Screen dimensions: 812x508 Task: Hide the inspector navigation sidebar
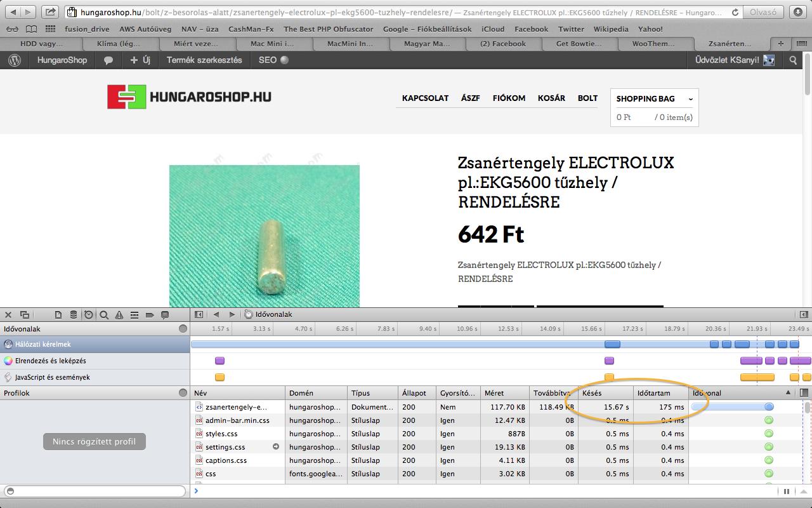click(199, 314)
